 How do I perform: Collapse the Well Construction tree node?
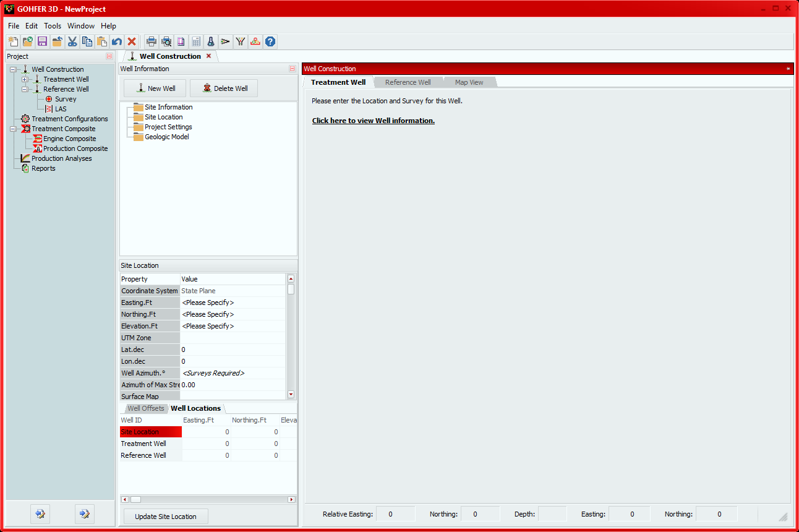13,69
